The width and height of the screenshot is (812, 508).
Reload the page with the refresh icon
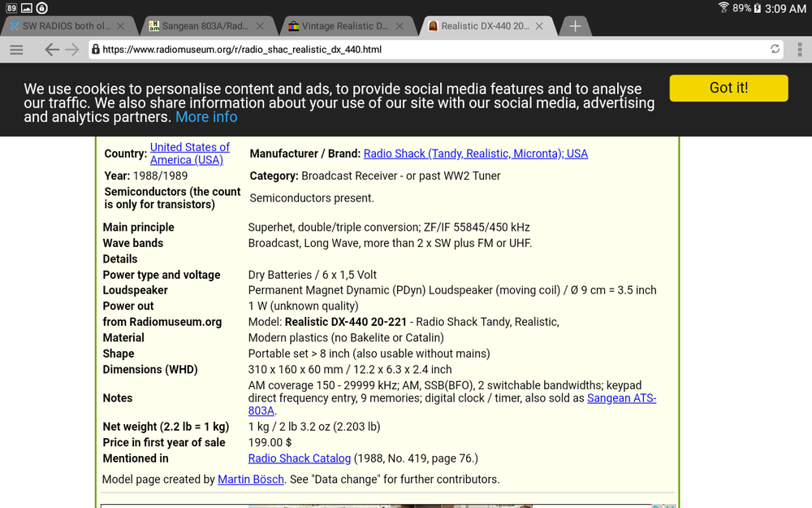pos(775,50)
